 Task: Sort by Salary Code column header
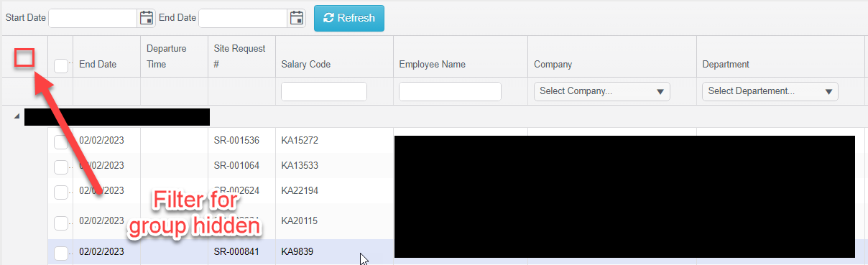coord(305,64)
